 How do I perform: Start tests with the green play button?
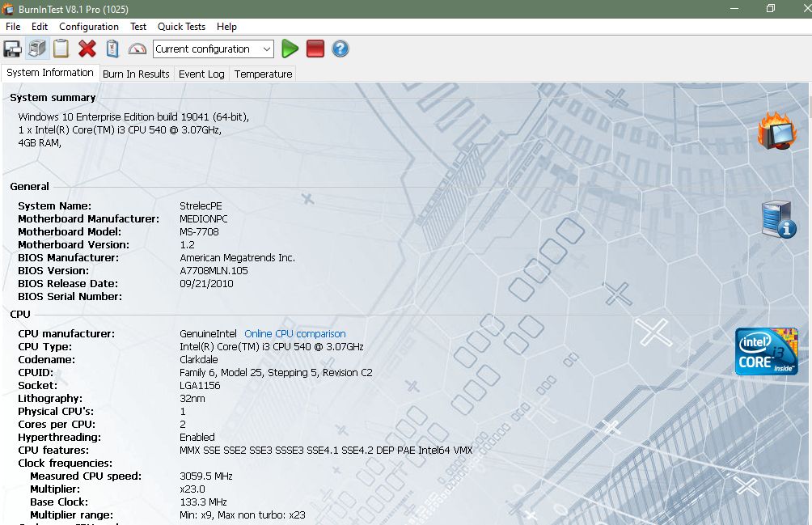click(290, 49)
